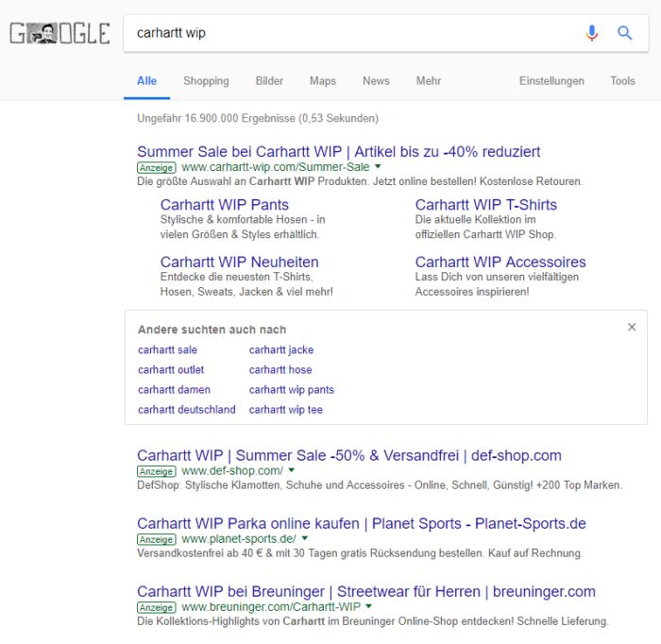The width and height of the screenshot is (661, 644).
Task: Activate voice search microphone icon
Action: pyautogui.click(x=592, y=33)
